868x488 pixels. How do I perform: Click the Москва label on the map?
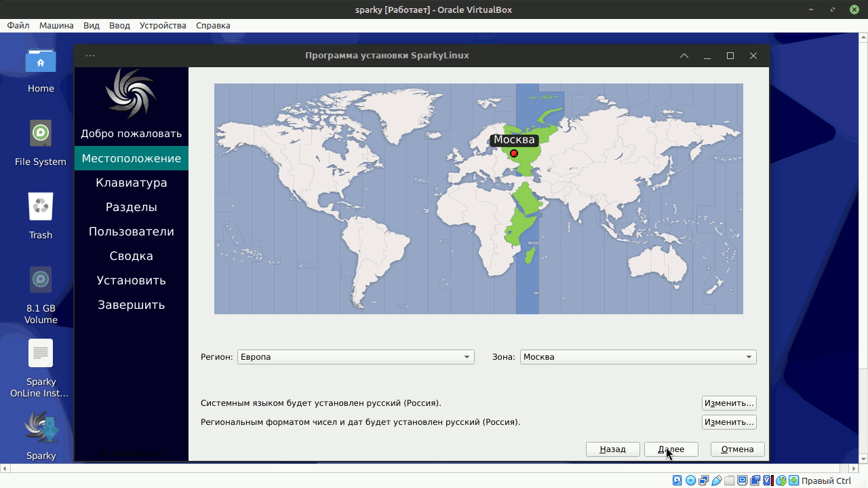514,140
